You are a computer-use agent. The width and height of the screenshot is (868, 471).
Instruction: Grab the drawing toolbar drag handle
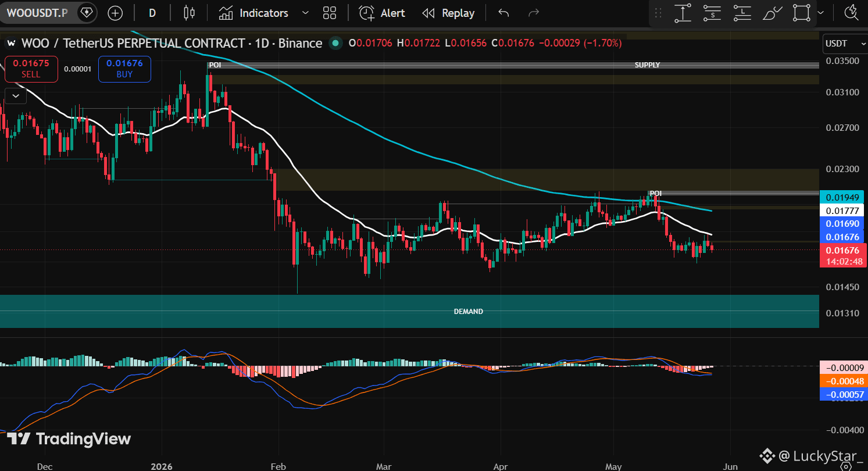click(x=658, y=13)
